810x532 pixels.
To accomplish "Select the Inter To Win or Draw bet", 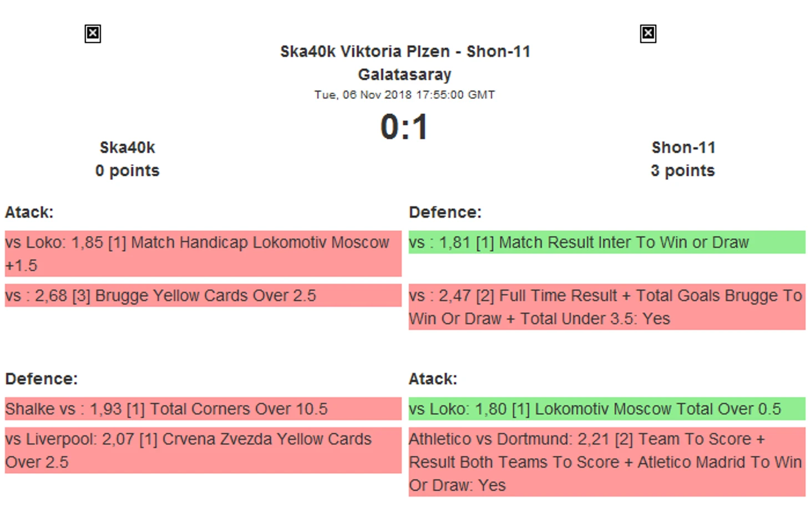I will click(x=606, y=242).
